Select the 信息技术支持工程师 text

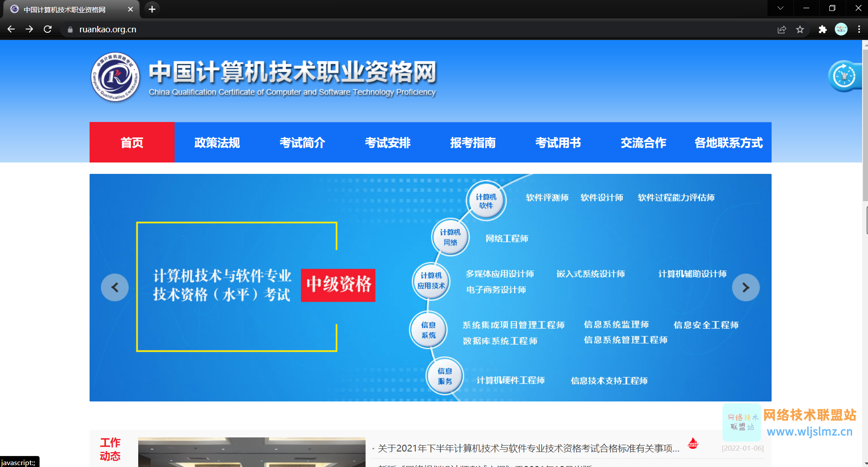pos(609,381)
